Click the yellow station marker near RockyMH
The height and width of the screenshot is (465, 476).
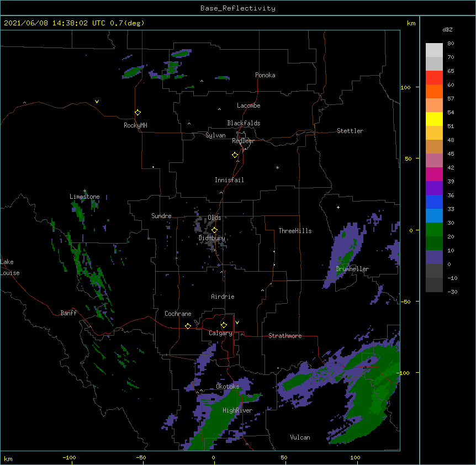137,113
